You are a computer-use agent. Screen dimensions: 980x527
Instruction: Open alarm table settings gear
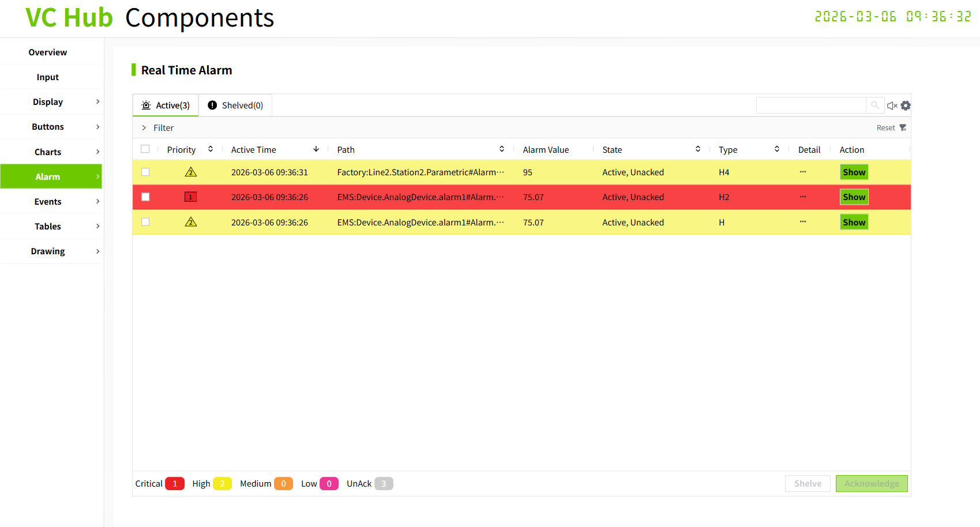906,106
